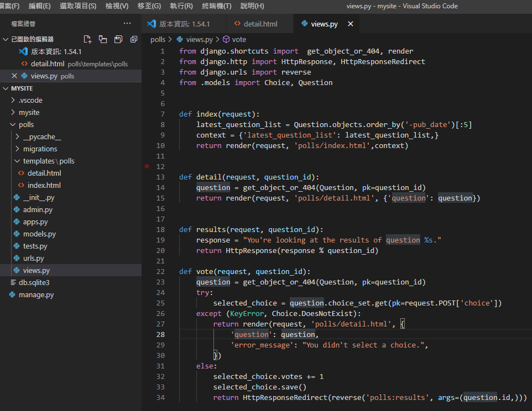Close views.py in the open editors list

click(x=14, y=76)
